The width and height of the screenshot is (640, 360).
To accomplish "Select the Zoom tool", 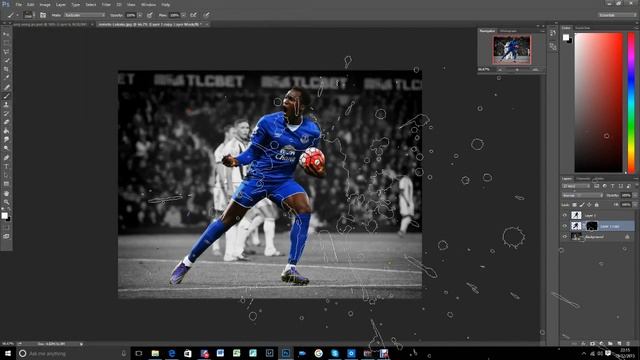I will click(6, 202).
